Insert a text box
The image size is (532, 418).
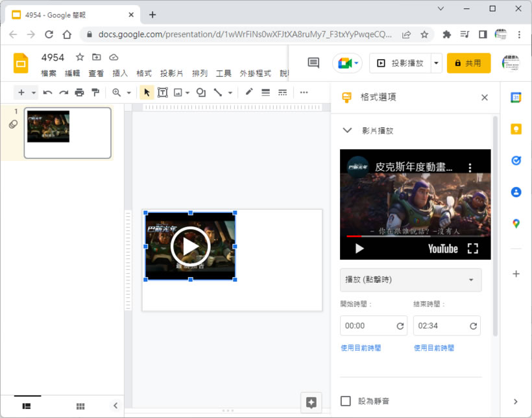(x=162, y=92)
